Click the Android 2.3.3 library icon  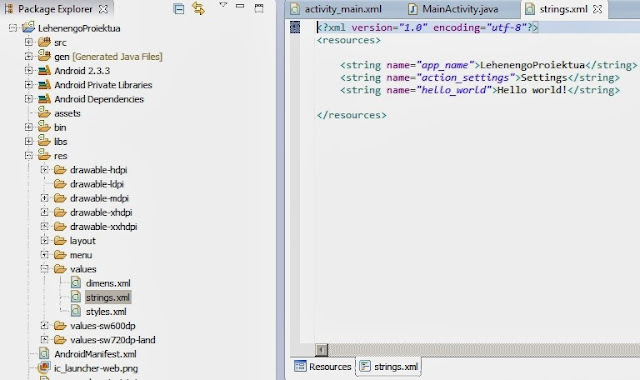click(44, 71)
